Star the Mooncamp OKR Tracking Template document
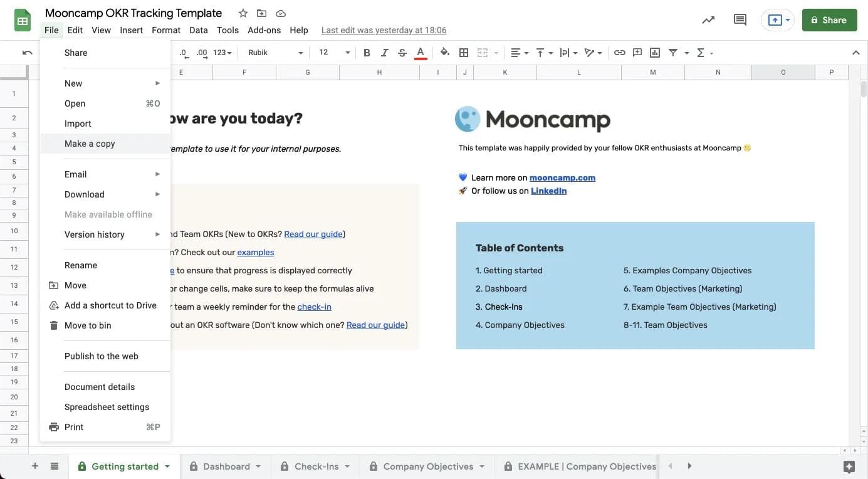 pos(243,13)
